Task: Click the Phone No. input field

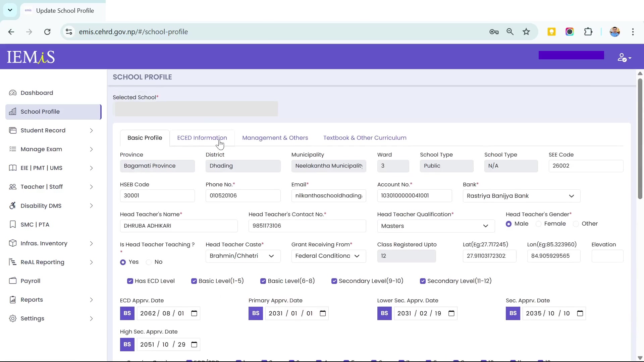Action: pos(243,196)
